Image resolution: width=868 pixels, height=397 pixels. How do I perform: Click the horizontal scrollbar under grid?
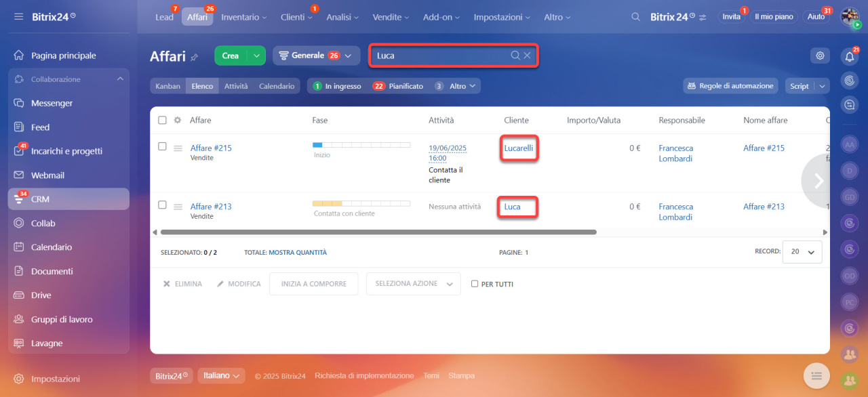coord(378,232)
